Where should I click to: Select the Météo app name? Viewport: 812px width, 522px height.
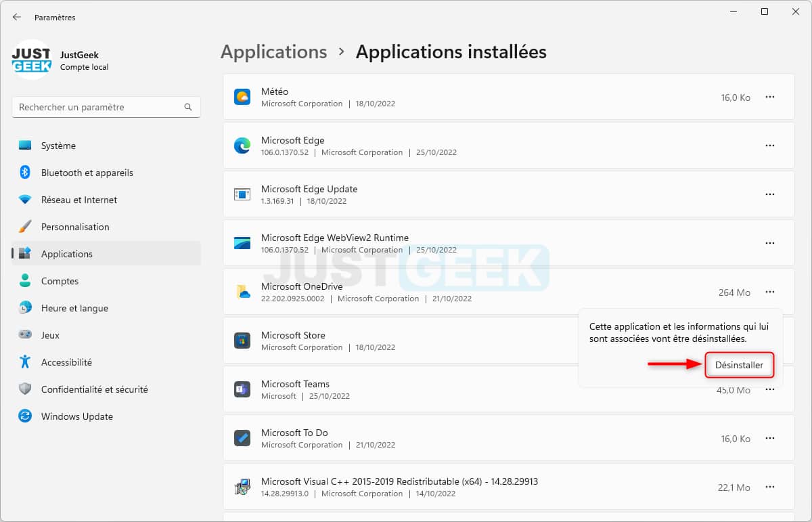pos(275,91)
